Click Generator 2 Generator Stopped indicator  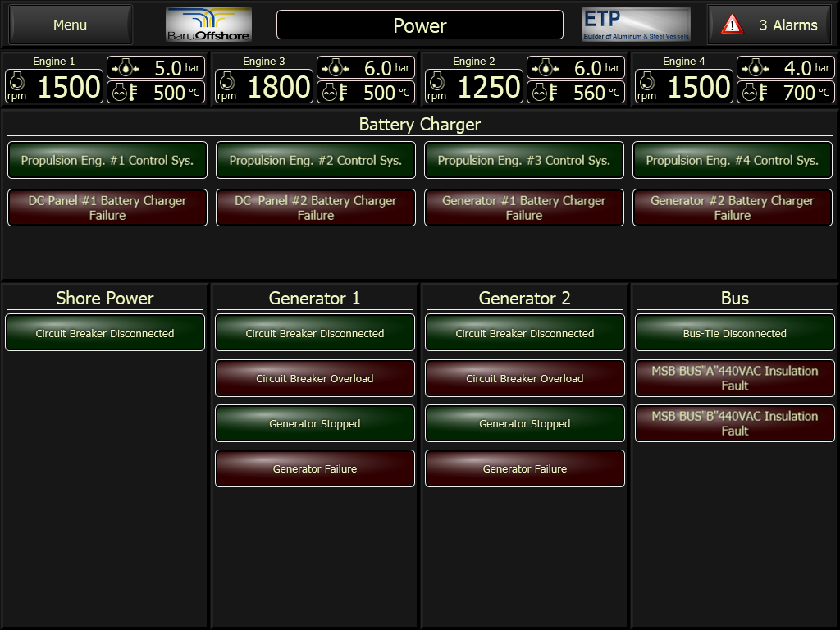[525, 423]
